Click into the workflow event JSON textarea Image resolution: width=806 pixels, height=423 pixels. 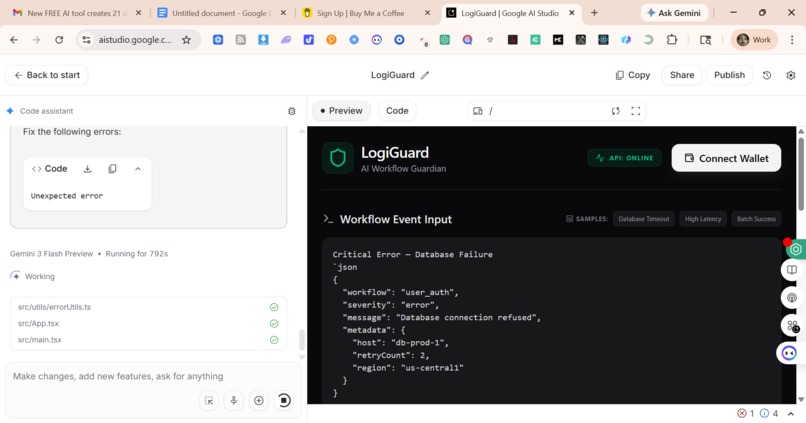[x=551, y=321]
